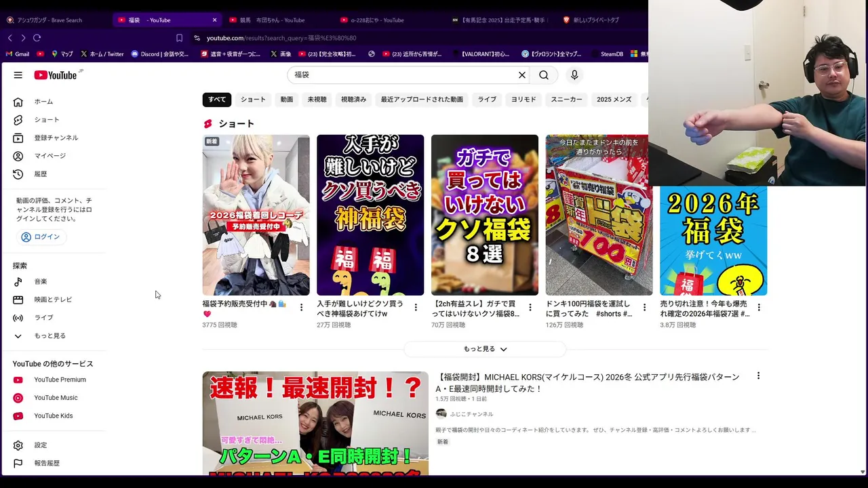Screen dimensions: 868x488
Task: Open options for 2ch有益スレ short
Action: click(x=530, y=308)
